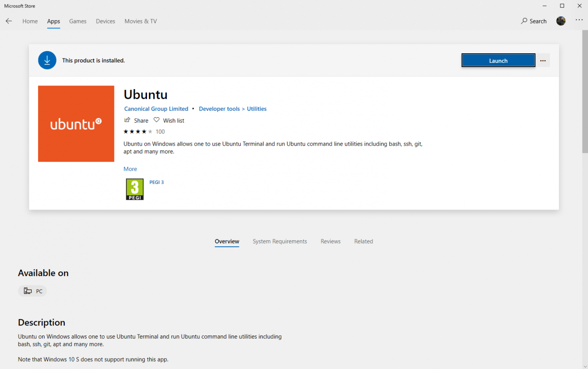Open the PEGI 3 text link
The height and width of the screenshot is (369, 588).
coord(157,182)
